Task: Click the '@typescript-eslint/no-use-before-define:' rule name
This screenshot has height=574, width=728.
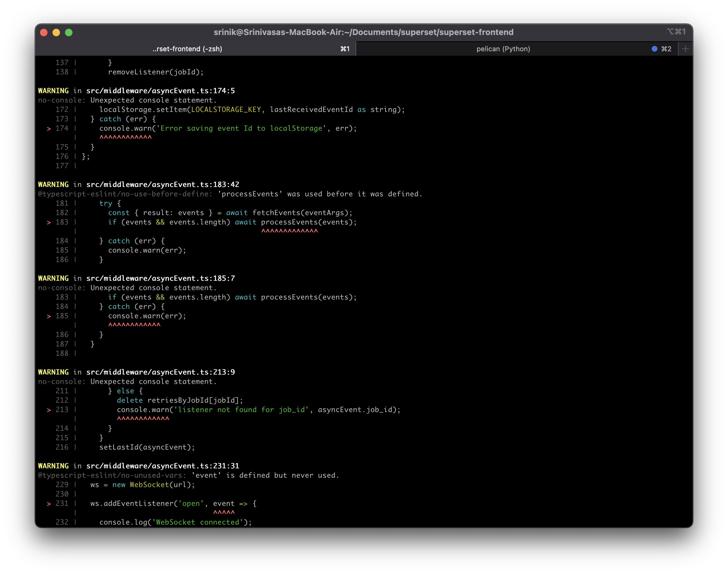Action: tap(125, 194)
